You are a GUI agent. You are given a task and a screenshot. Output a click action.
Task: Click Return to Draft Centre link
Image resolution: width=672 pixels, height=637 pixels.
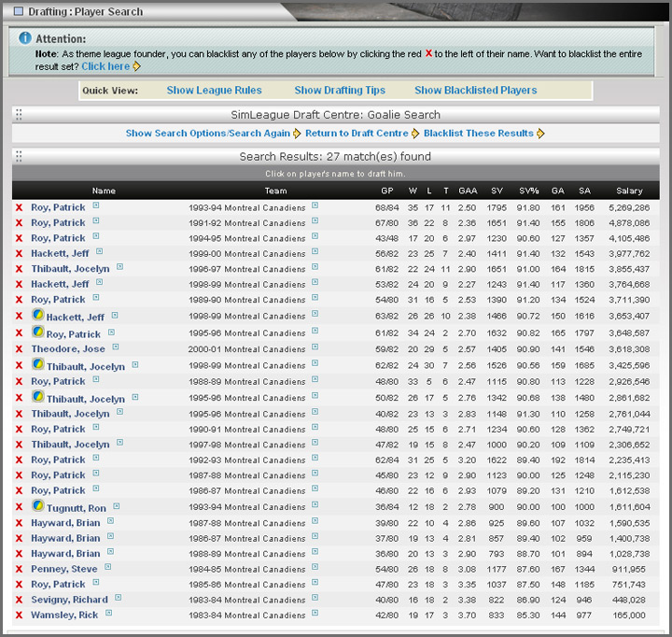tap(357, 134)
